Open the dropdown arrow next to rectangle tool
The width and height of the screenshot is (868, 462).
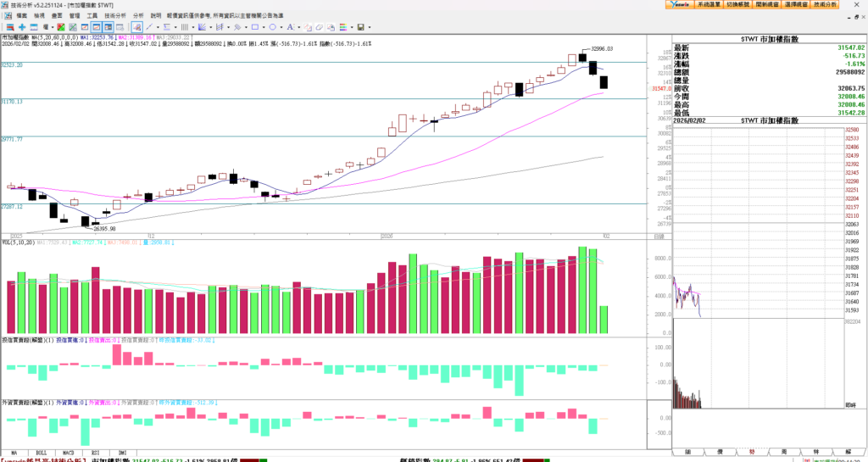coord(264,27)
